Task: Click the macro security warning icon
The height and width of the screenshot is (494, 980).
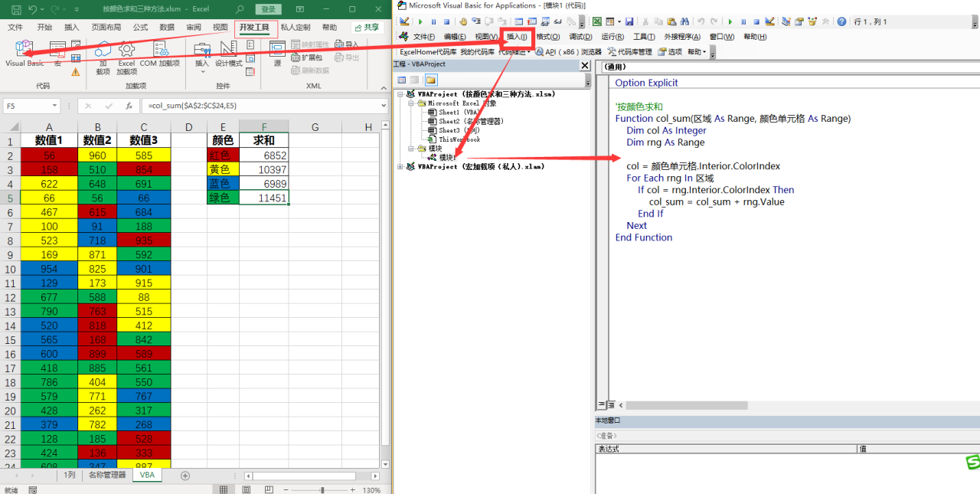Action: tap(76, 72)
